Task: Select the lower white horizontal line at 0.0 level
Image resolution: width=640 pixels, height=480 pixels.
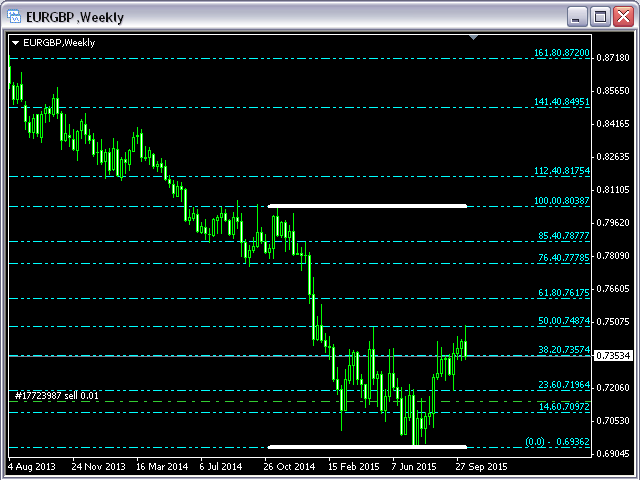Action: click(x=367, y=446)
